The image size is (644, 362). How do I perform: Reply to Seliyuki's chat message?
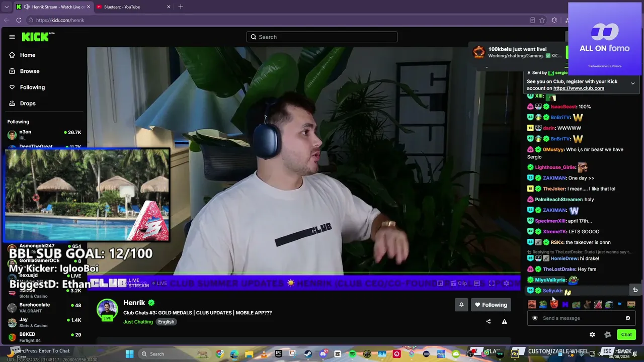pyautogui.click(x=635, y=290)
